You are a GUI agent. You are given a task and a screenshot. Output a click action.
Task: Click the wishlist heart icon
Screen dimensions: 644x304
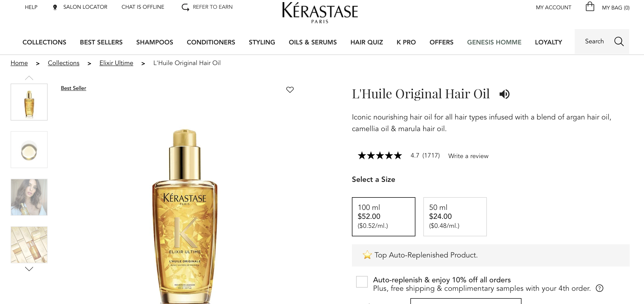(x=290, y=90)
